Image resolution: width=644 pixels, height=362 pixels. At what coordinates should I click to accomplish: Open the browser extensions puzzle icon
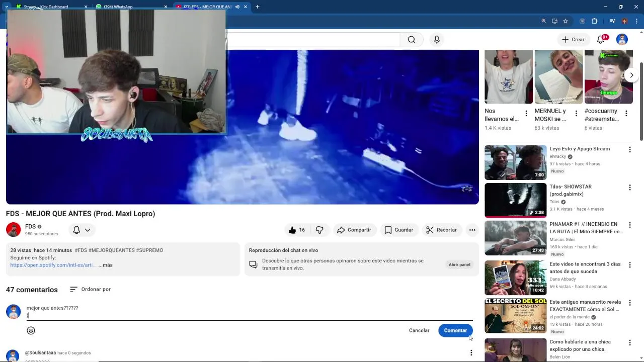tap(594, 21)
